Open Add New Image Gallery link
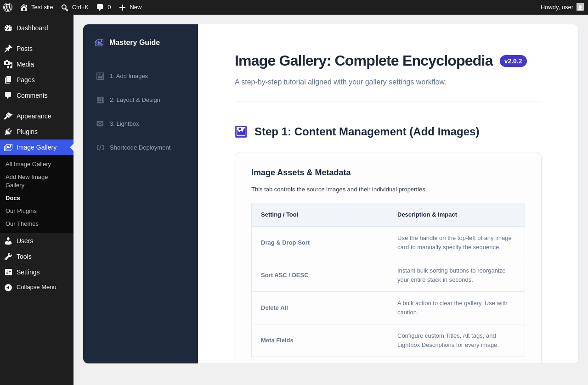588x385 pixels. pos(27,181)
